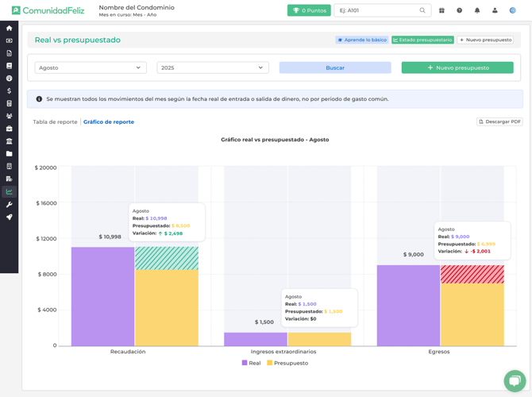Toggle the Presupuesto series in legend
Viewport: 532px width, 397px height.
(287, 363)
